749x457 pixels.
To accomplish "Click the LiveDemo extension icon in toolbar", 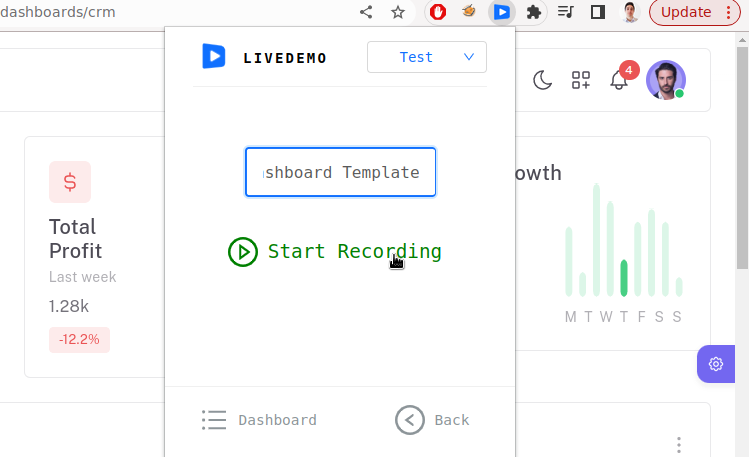I will tap(501, 12).
